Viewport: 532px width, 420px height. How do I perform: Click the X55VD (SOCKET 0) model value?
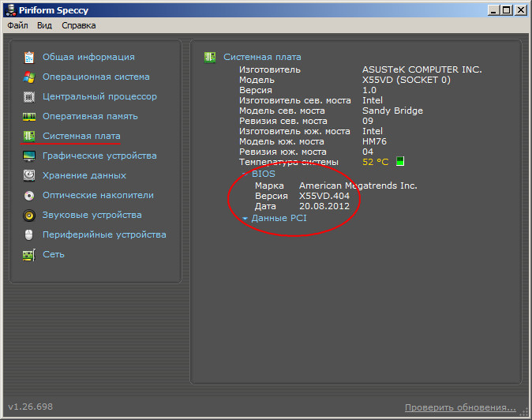[x=406, y=80]
